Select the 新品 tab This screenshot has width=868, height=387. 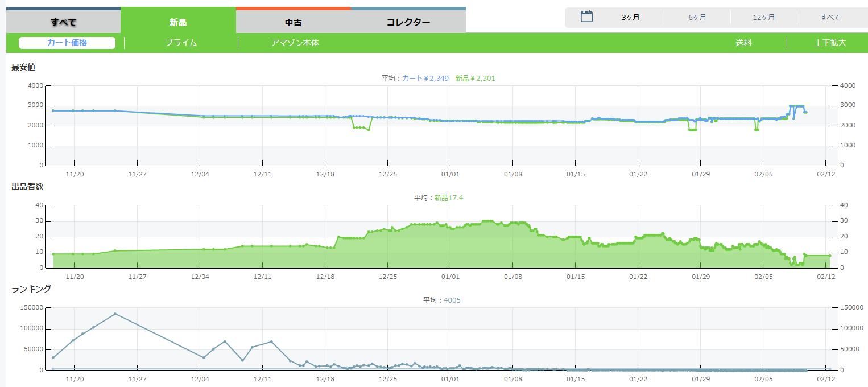[178, 23]
